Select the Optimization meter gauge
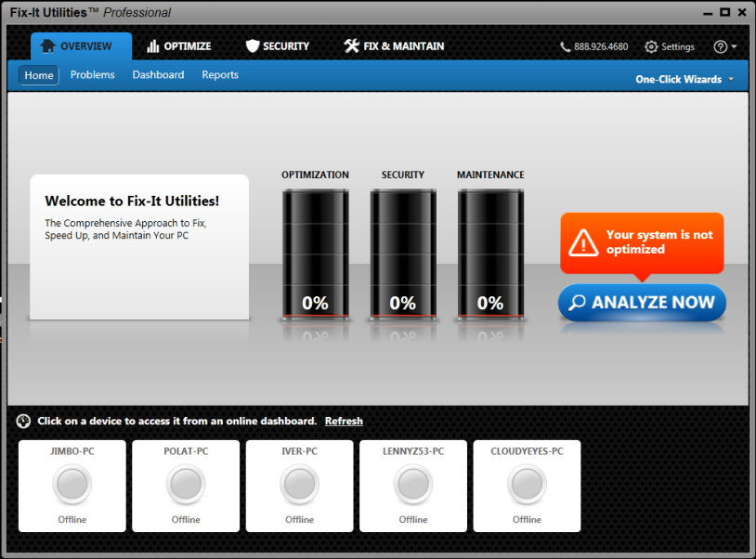This screenshot has width=756, height=559. coord(316,255)
